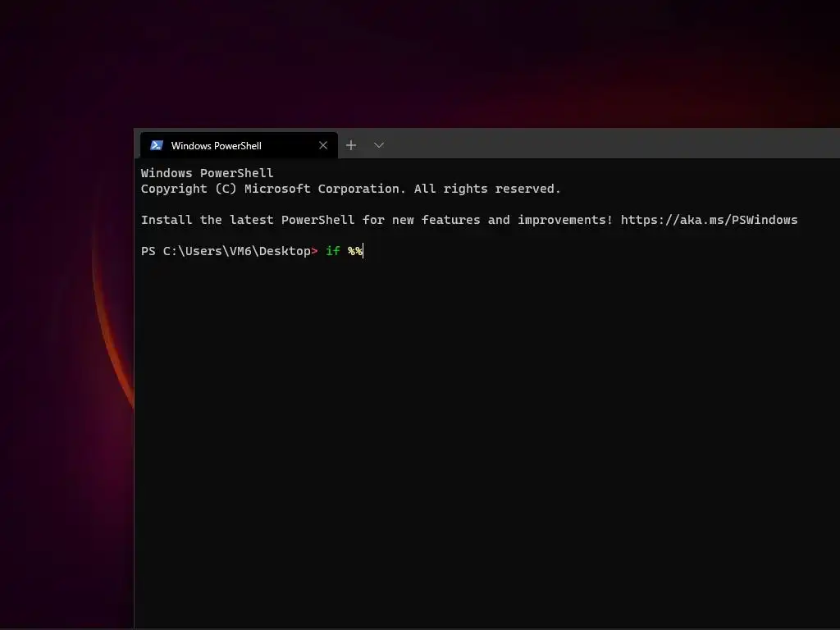Close the Windows PowerShell tab
840x630 pixels.
[323, 145]
